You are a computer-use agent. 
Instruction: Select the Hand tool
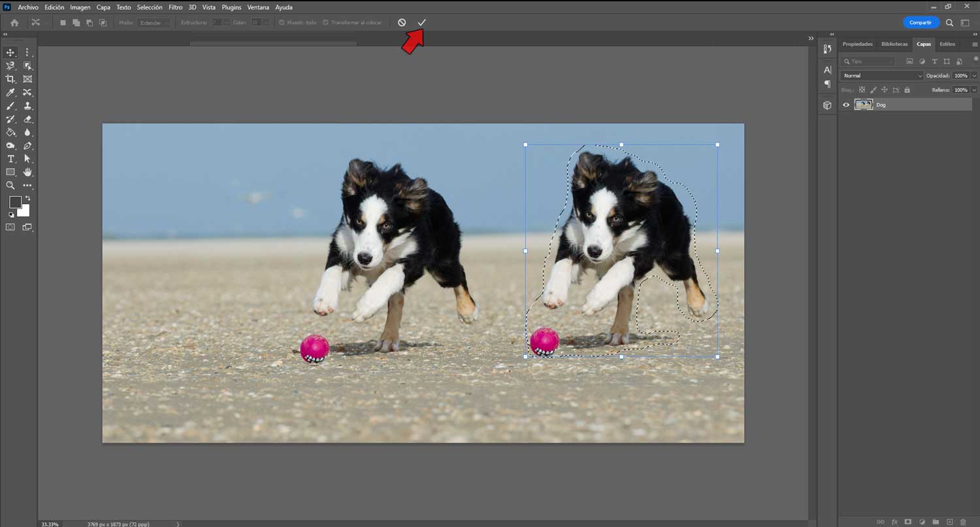[x=27, y=173]
